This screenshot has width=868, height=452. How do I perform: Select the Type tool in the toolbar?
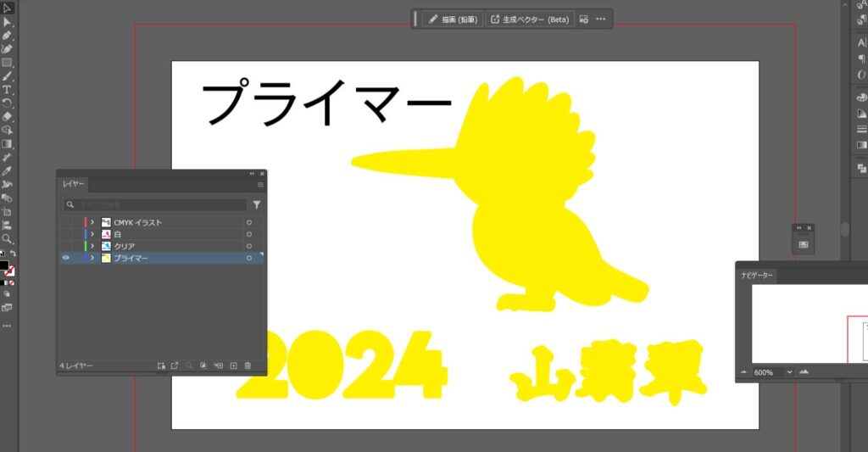[x=7, y=89]
